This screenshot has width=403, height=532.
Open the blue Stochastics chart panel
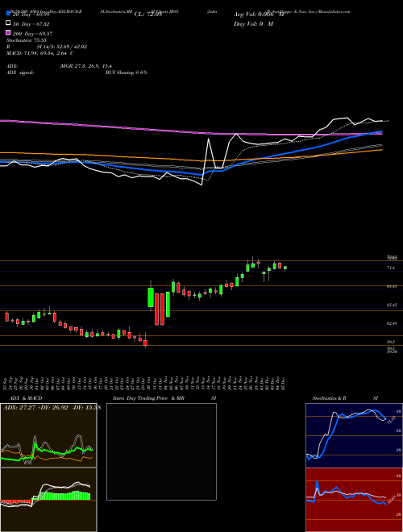click(x=354, y=435)
